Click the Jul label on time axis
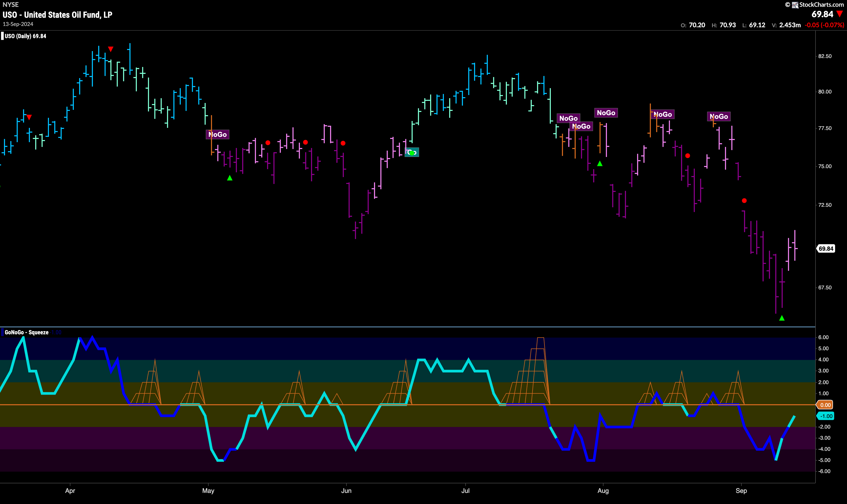This screenshot has width=847, height=504. (465, 491)
